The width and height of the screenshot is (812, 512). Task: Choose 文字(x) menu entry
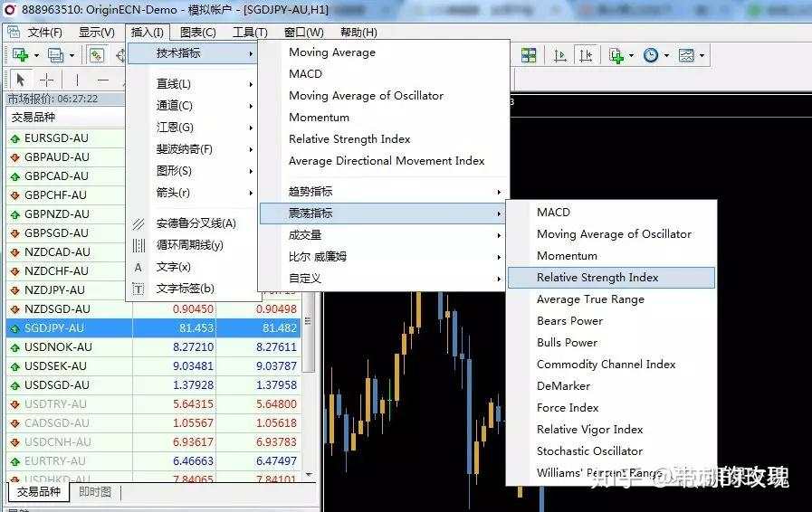coord(193,267)
